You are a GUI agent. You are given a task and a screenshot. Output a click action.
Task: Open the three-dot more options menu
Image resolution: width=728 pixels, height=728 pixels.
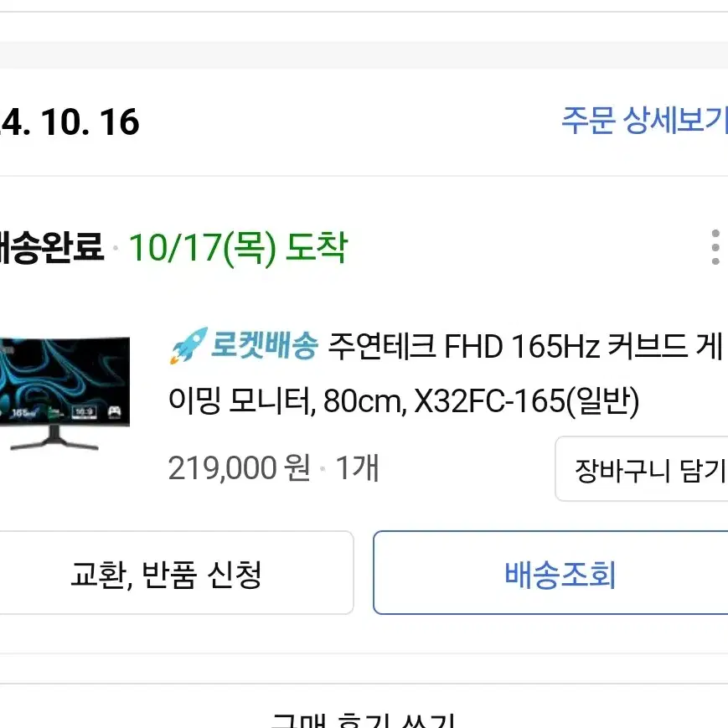[x=715, y=247]
